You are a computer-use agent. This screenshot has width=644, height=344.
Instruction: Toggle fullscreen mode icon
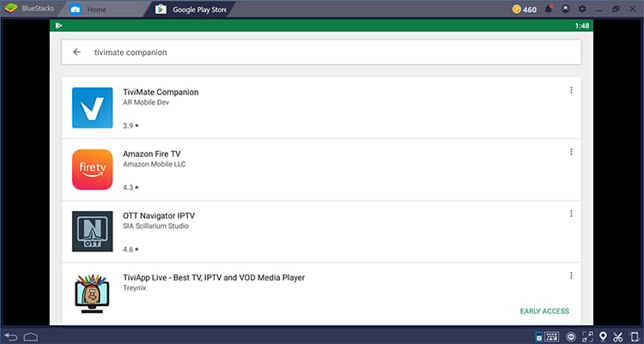point(587,336)
